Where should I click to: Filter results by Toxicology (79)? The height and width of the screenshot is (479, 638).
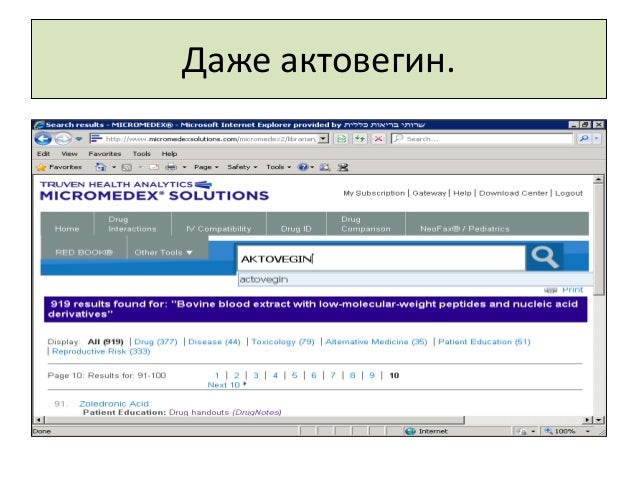click(283, 341)
